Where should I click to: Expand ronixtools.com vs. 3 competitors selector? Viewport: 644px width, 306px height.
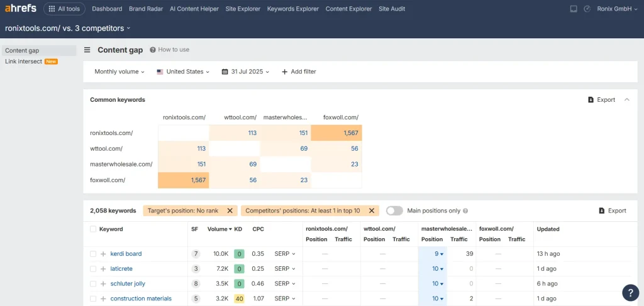tap(68, 28)
